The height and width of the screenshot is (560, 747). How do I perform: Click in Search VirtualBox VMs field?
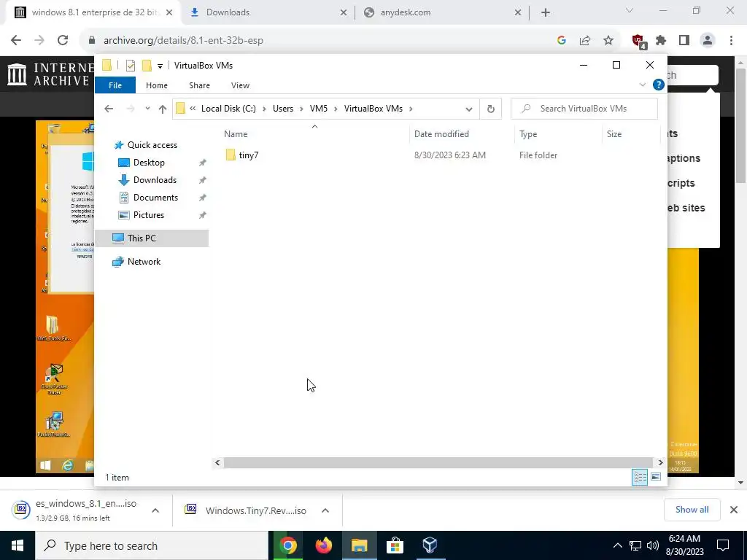tap(584, 109)
